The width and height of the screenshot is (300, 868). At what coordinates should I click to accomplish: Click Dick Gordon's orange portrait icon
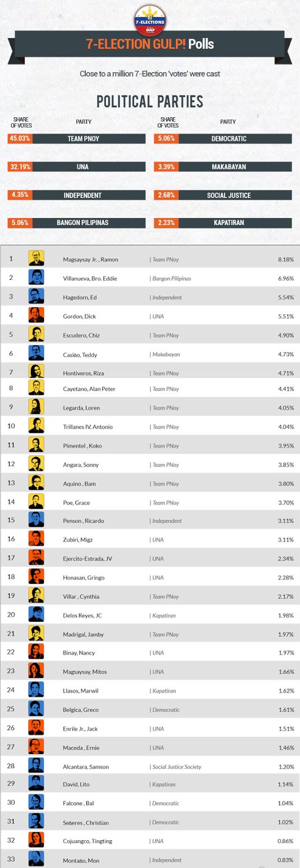click(36, 315)
